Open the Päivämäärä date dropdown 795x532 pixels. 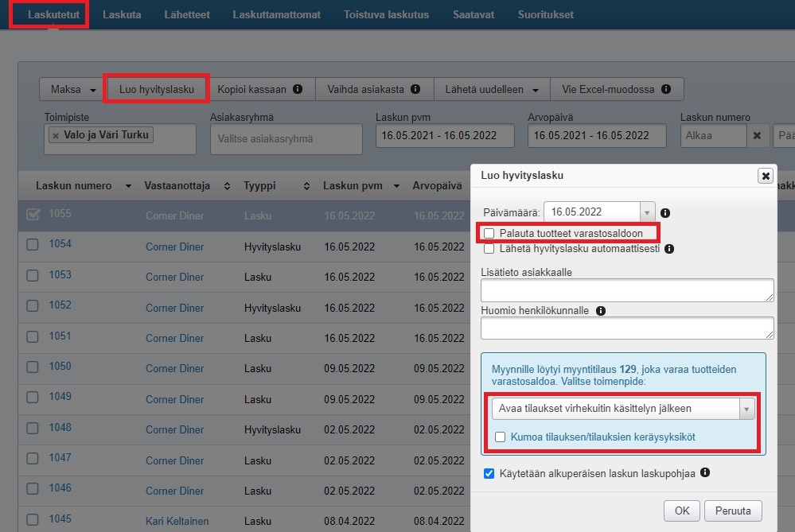pos(647,212)
